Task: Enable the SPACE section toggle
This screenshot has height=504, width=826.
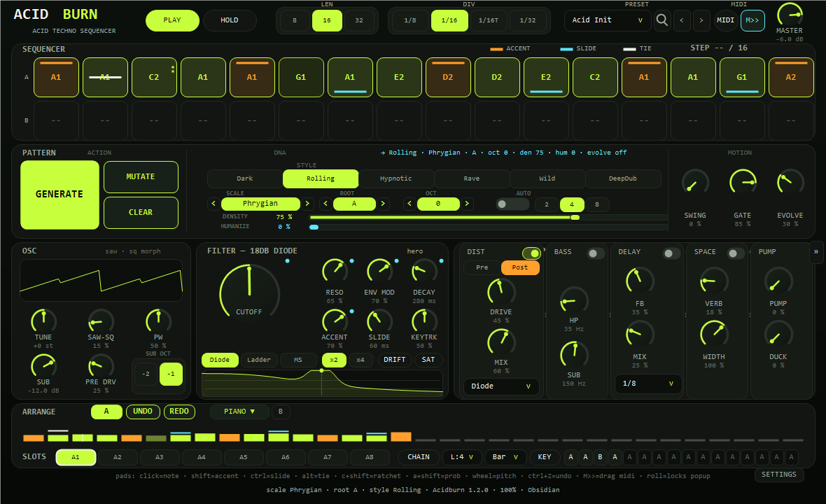Action: [x=736, y=253]
